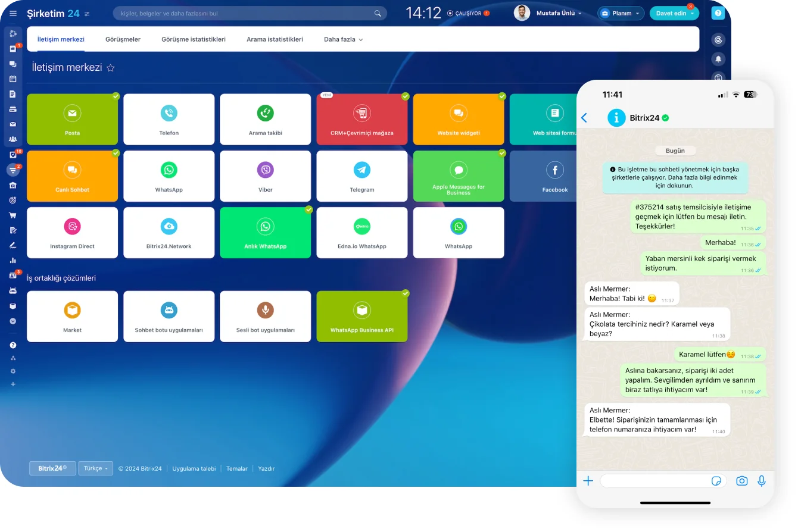
Task: Click the search field at top
Action: click(x=250, y=13)
